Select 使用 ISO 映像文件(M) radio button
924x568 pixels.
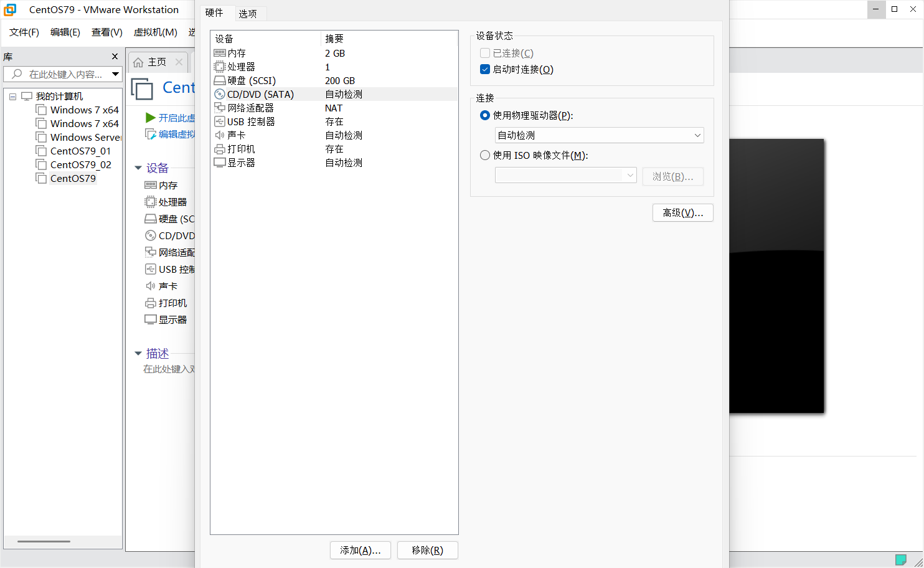click(x=485, y=155)
